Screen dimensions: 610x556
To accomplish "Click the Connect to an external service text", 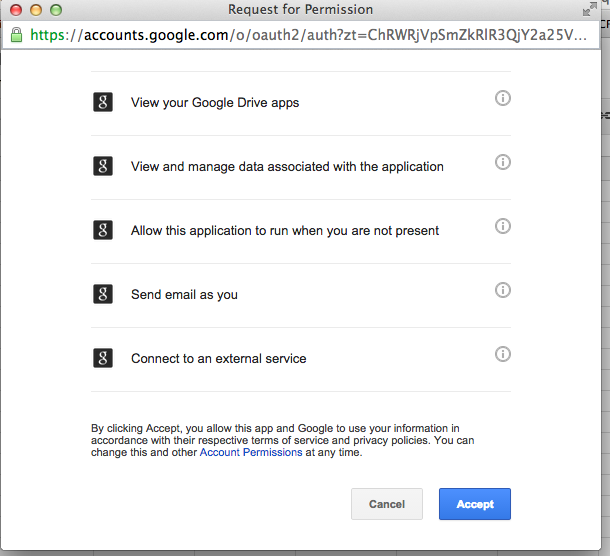I will 218,358.
